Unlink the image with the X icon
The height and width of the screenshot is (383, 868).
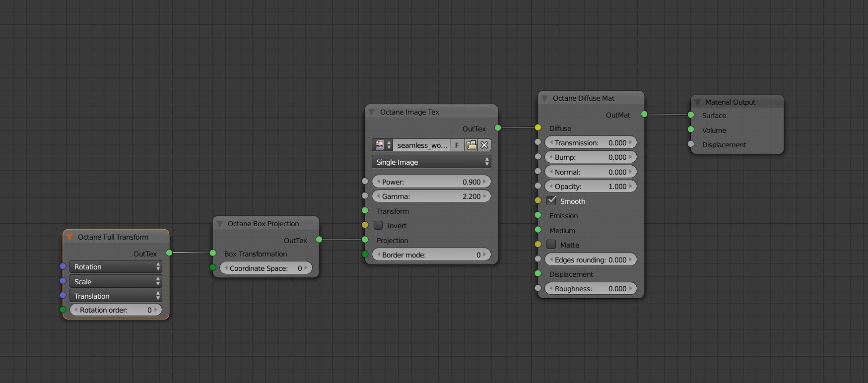[484, 145]
